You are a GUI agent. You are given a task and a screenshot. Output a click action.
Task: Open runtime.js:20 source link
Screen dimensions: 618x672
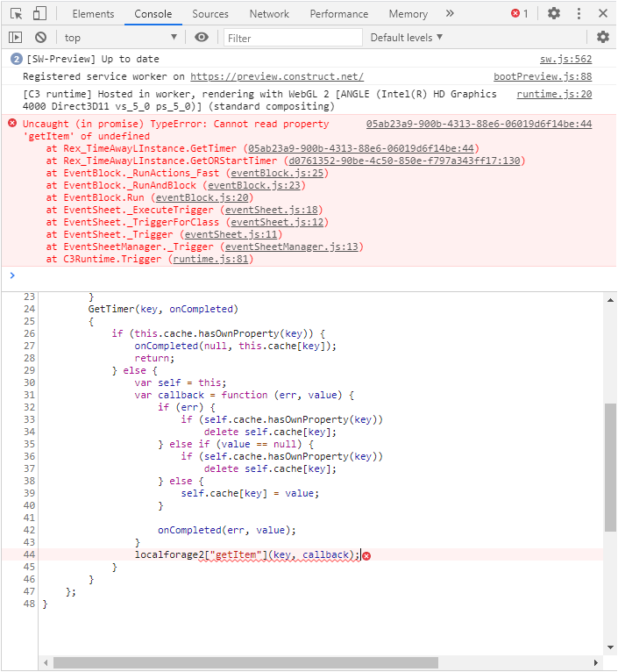tap(554, 94)
